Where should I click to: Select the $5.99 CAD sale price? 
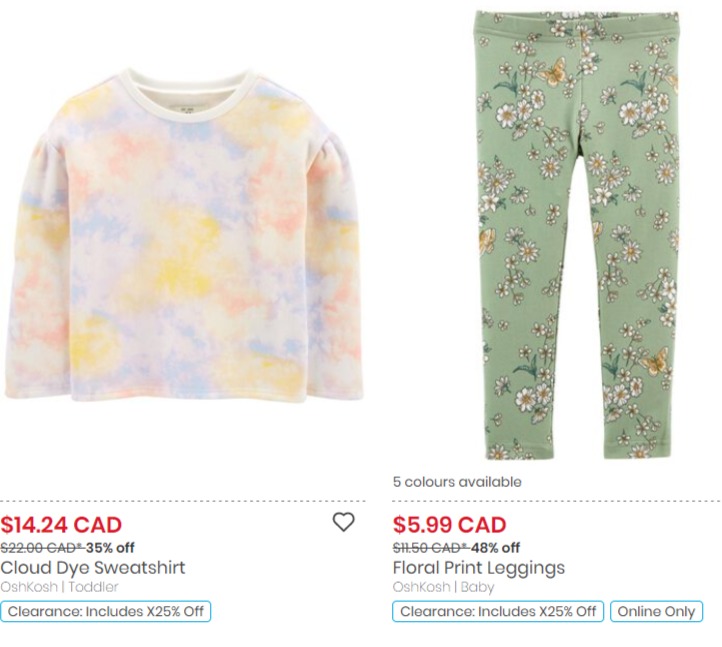(x=449, y=525)
